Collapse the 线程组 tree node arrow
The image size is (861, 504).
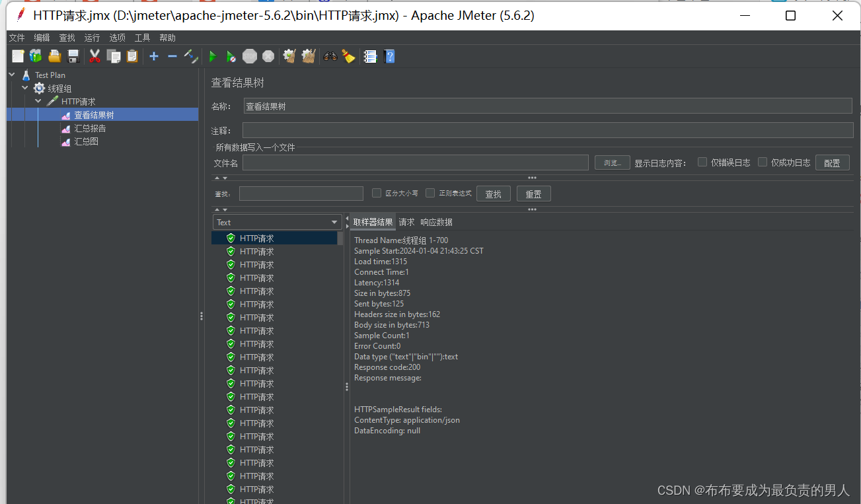coord(25,88)
